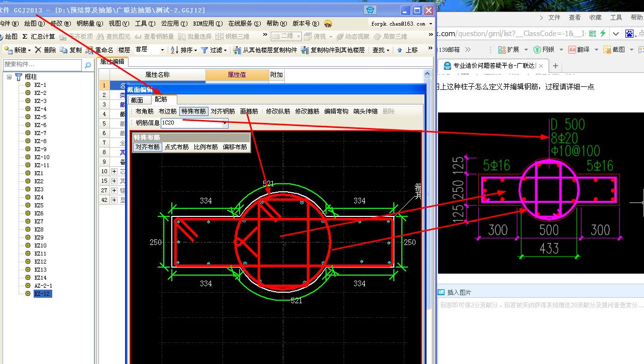644x364 pixels.
Task: Click the 动态观察 orbit icon
Action: (x=340, y=37)
